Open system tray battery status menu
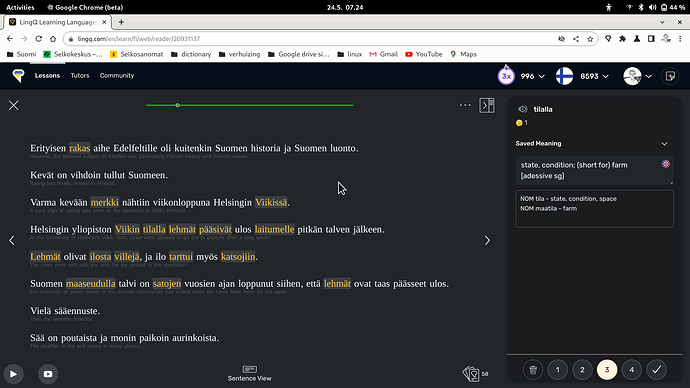690x388 pixels. (x=673, y=7)
